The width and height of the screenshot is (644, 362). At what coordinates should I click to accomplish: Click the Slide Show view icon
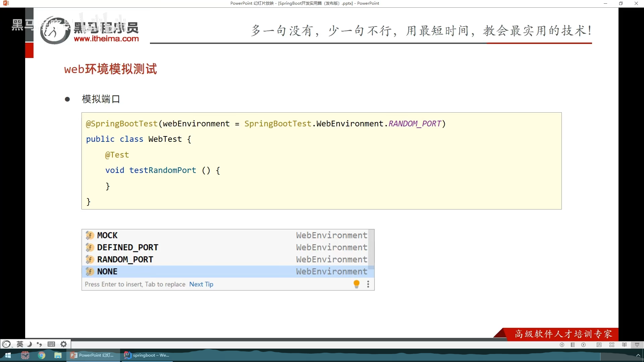coord(637,345)
